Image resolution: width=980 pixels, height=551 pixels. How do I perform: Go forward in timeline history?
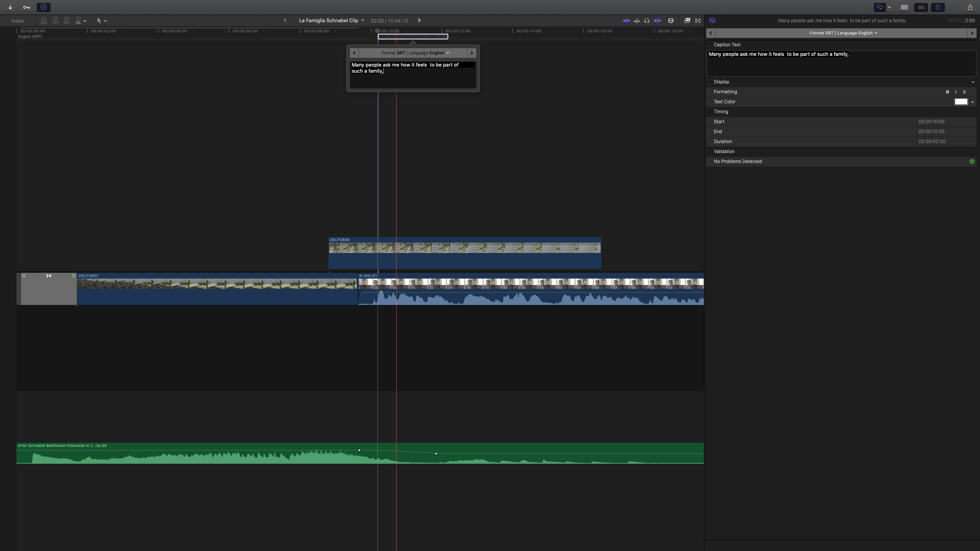(x=419, y=21)
